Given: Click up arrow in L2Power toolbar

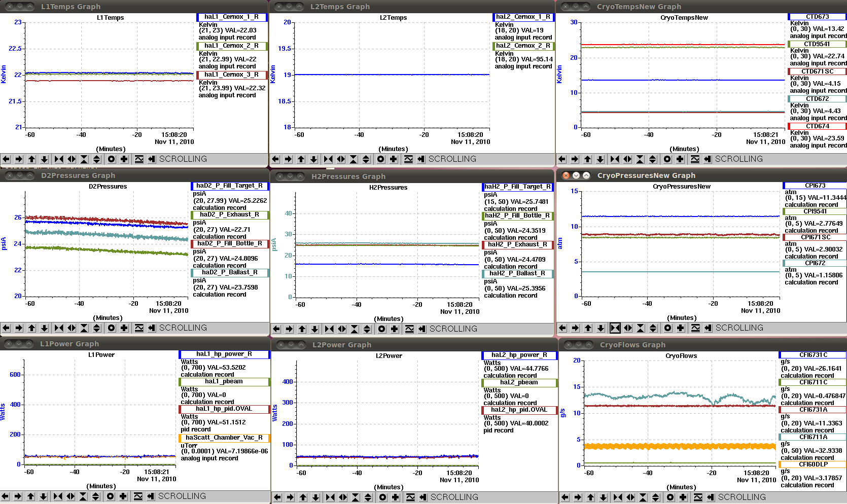Looking at the screenshot, I should pos(303,497).
